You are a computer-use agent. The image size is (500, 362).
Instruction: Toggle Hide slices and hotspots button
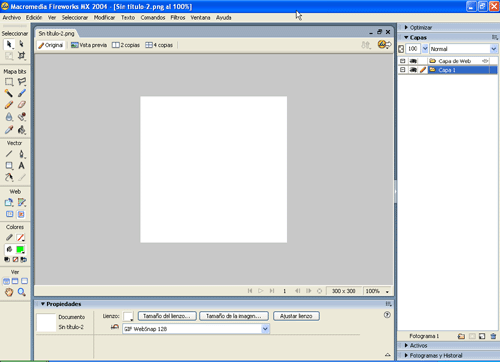tap(9, 214)
